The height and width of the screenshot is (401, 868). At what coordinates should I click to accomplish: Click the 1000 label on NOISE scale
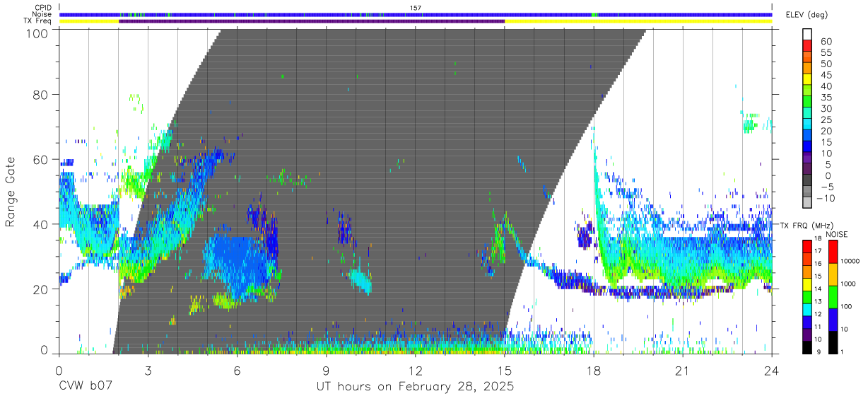click(848, 284)
